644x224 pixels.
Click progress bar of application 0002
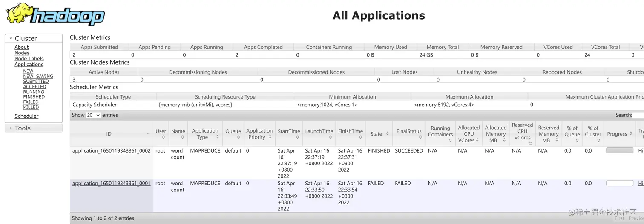620,150
